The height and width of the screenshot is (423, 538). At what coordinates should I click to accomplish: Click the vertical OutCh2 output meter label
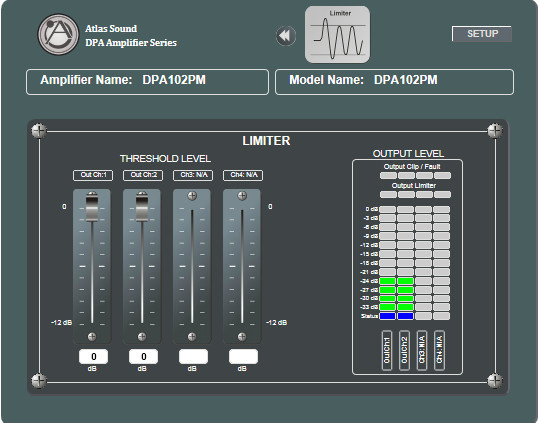[x=404, y=351]
